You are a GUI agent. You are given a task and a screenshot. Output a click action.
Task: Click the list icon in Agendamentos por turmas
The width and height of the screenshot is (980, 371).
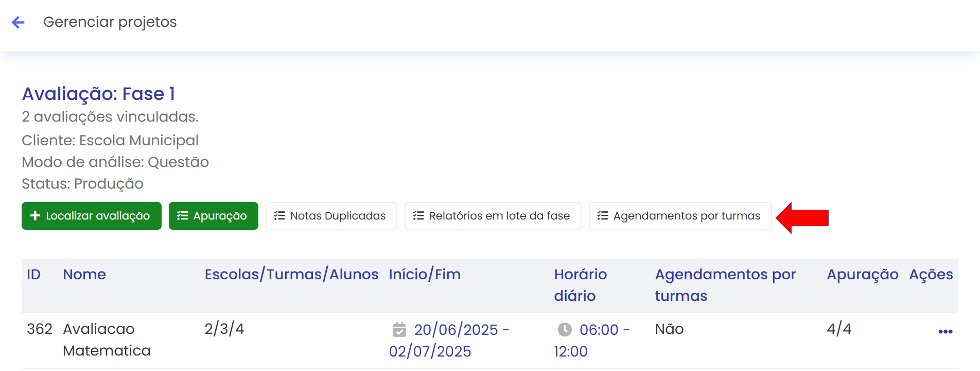603,215
